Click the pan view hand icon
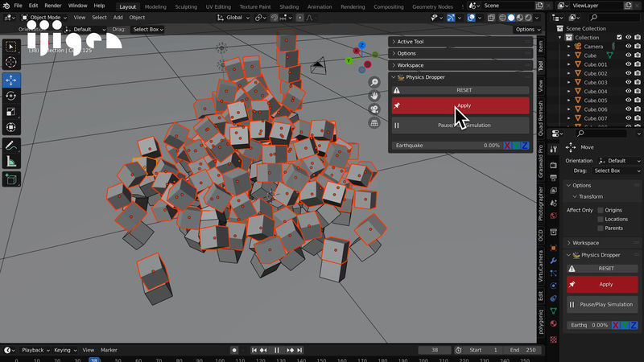644x362 pixels. point(374,96)
